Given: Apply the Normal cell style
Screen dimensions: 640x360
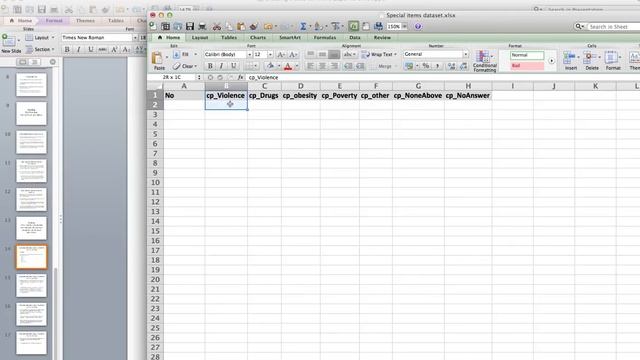Looking at the screenshot, I should pos(527,55).
